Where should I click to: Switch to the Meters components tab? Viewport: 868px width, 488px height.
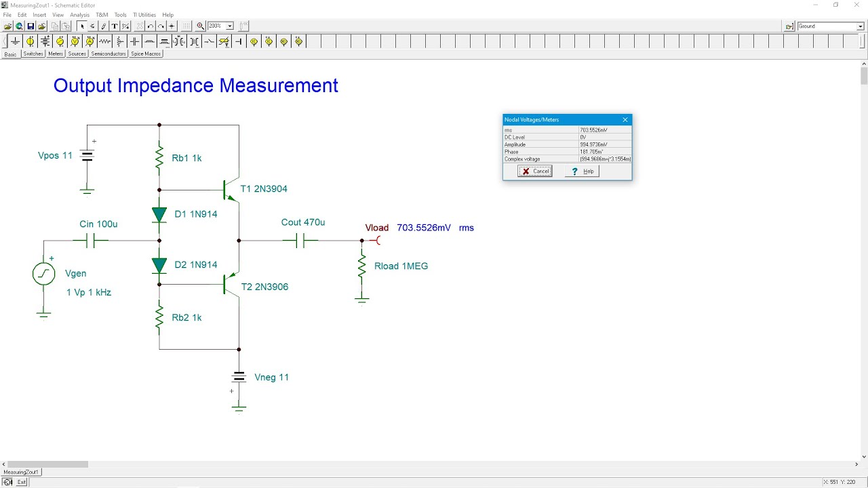(x=56, y=54)
